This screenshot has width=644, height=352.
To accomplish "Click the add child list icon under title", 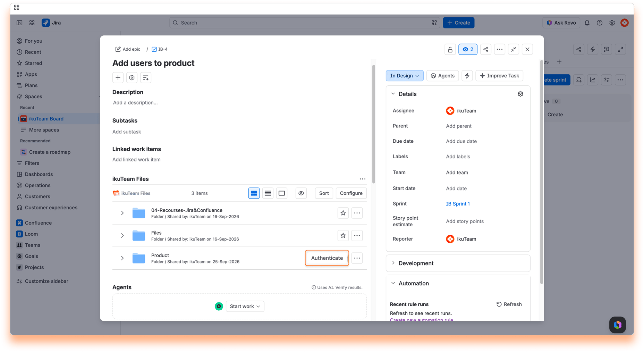I will pos(146,78).
